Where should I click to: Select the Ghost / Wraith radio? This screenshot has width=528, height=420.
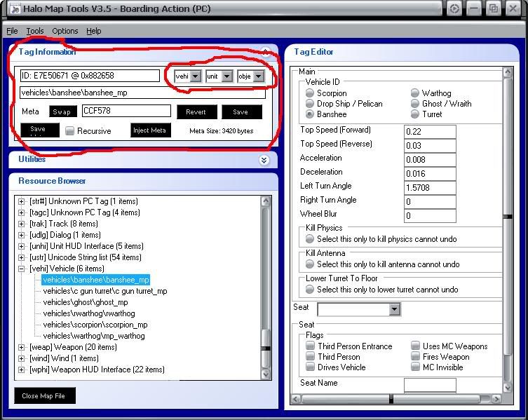415,103
